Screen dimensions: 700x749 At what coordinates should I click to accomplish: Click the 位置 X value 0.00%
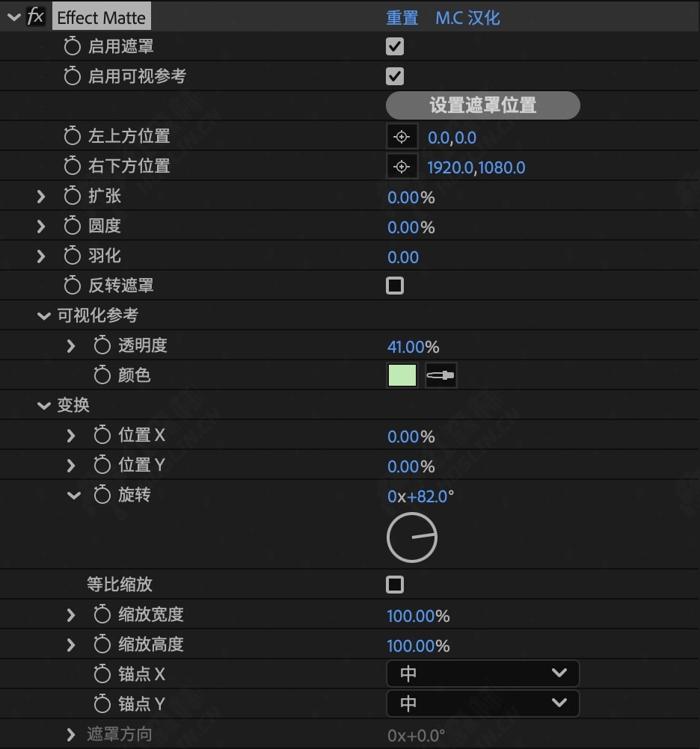click(x=411, y=437)
